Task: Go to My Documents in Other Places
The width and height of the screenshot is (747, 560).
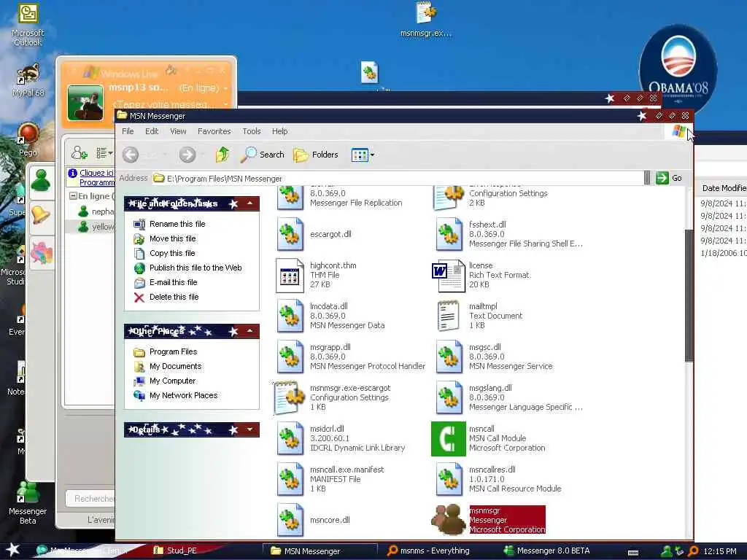Action: [168, 366]
